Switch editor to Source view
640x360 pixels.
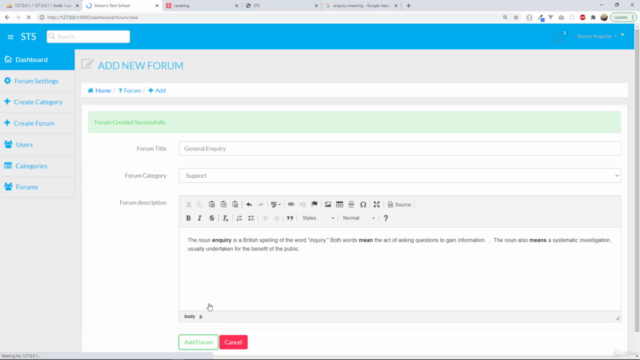(x=399, y=204)
